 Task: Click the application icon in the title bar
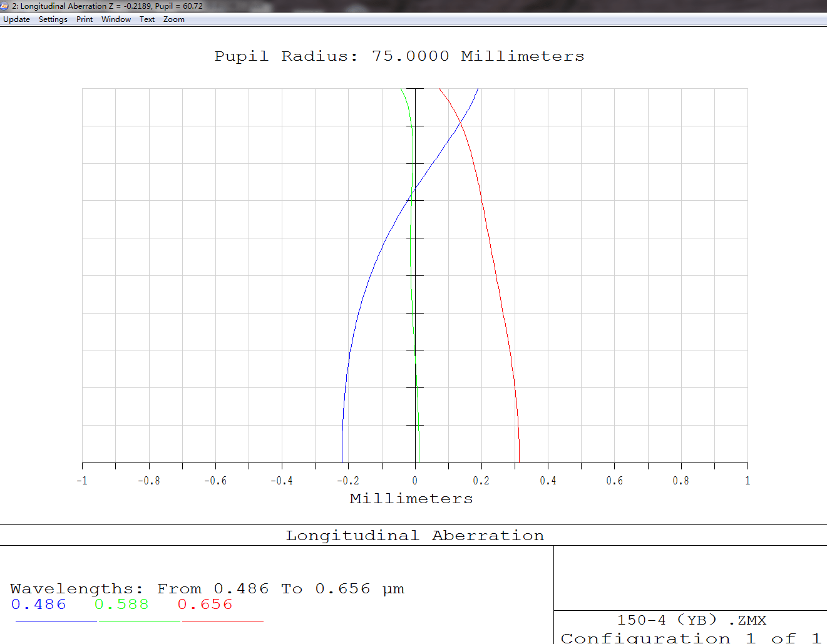(x=5, y=6)
